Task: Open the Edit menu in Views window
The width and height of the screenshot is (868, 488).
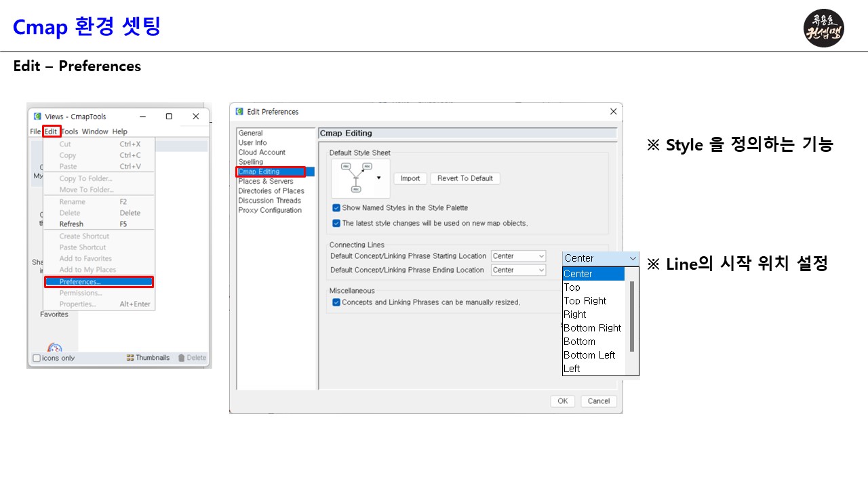Action: coord(52,131)
